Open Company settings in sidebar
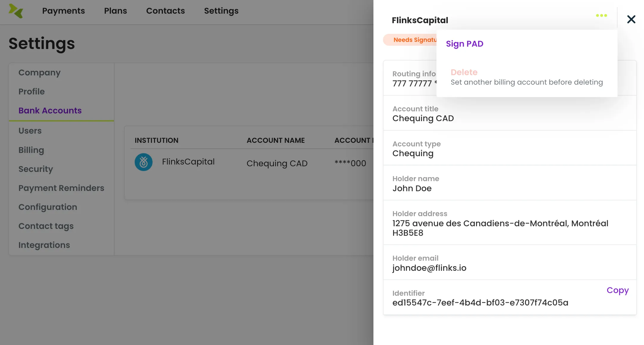 [x=40, y=72]
